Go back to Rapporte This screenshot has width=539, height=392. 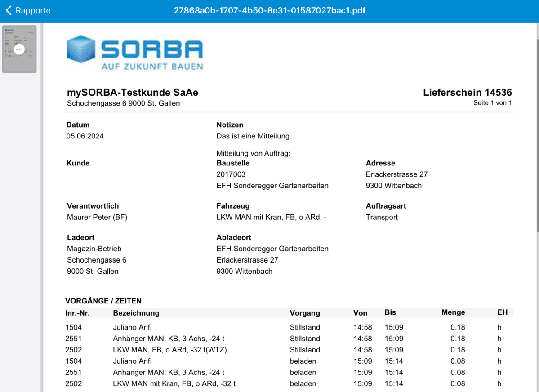(x=28, y=11)
